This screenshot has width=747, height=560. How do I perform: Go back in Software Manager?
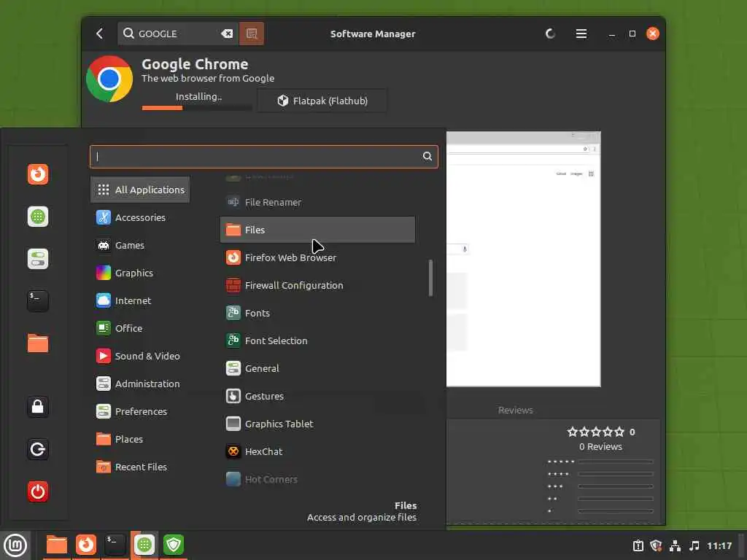tap(99, 34)
